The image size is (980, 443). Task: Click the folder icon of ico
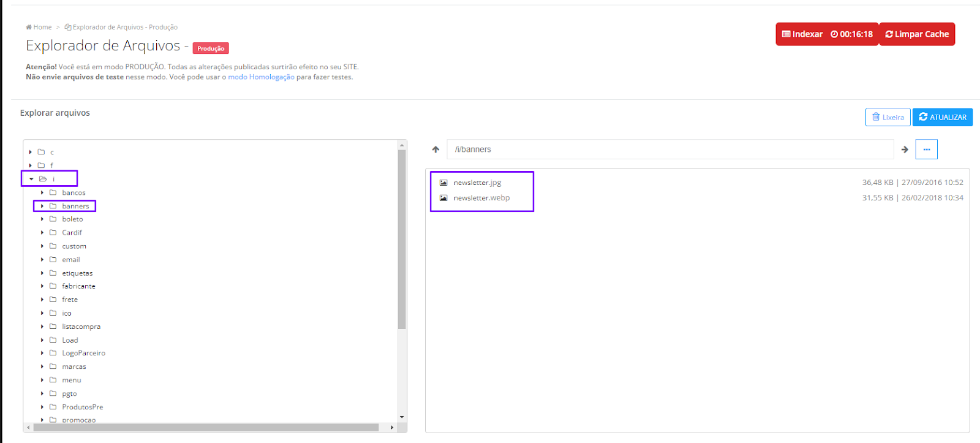53,313
